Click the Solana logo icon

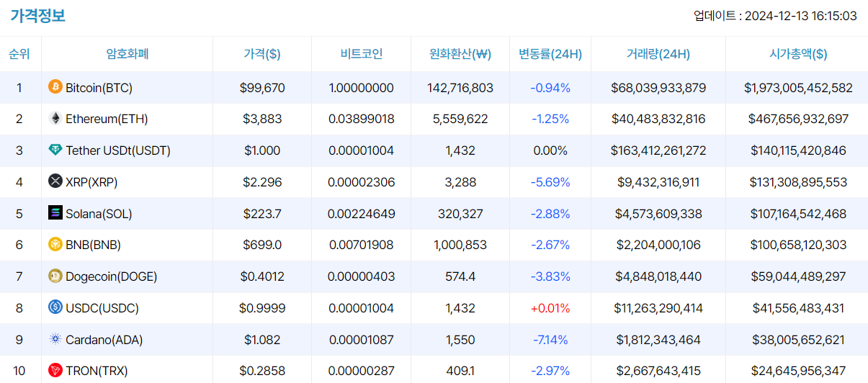point(55,213)
